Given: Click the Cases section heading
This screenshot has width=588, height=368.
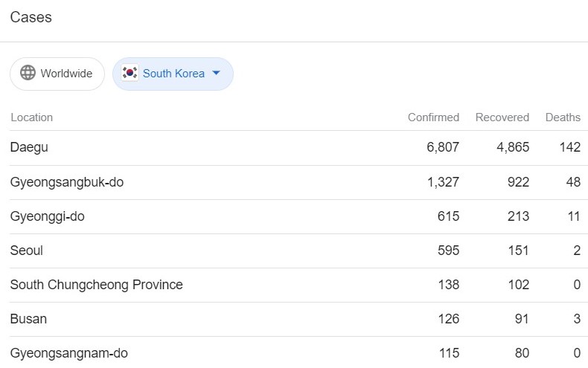Looking at the screenshot, I should pos(31,17).
